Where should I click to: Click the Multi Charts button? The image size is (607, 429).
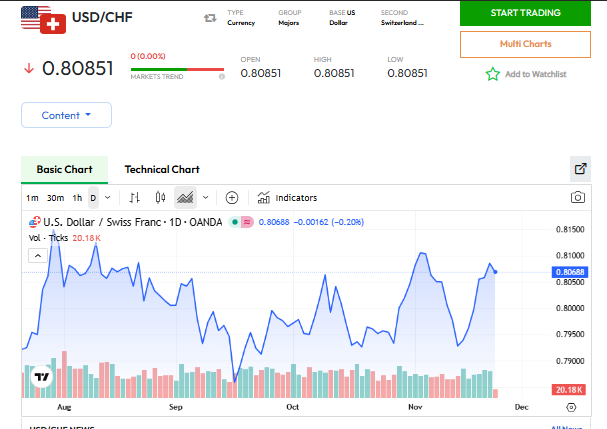525,44
